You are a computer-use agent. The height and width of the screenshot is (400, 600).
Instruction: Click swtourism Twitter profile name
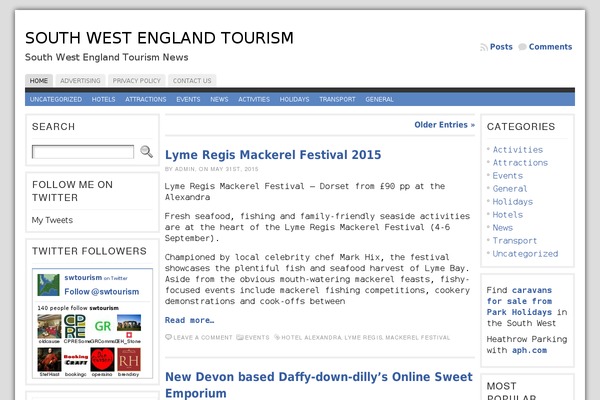(83, 278)
